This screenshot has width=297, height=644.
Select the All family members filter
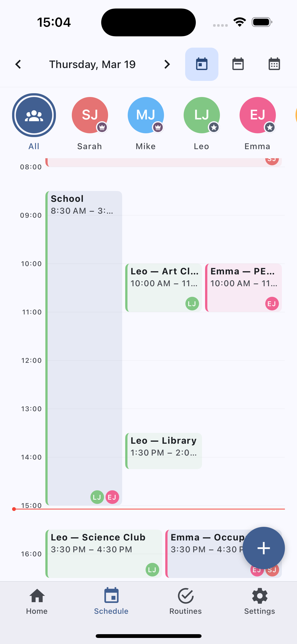[34, 115]
